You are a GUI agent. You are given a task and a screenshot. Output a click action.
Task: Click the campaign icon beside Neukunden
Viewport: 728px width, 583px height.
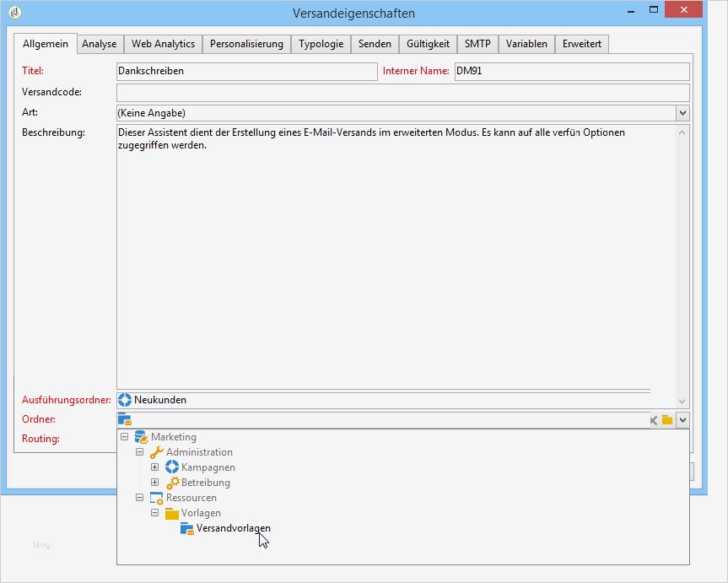pyautogui.click(x=125, y=400)
